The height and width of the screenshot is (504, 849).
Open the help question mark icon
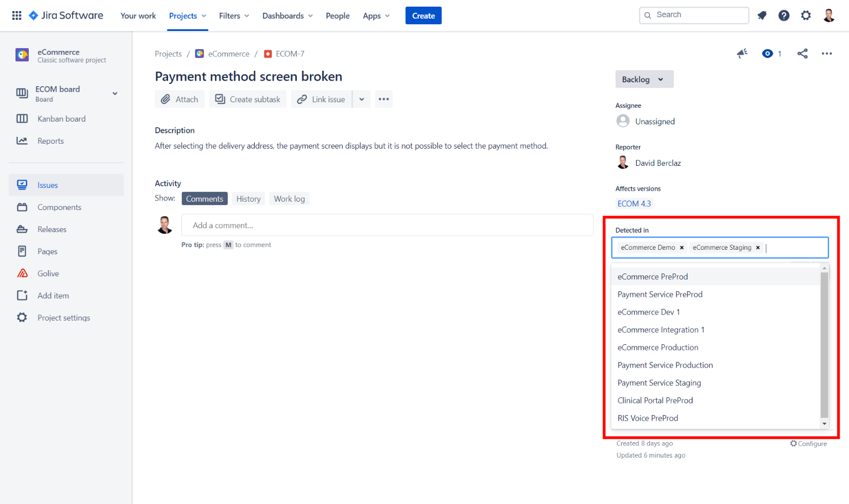784,15
